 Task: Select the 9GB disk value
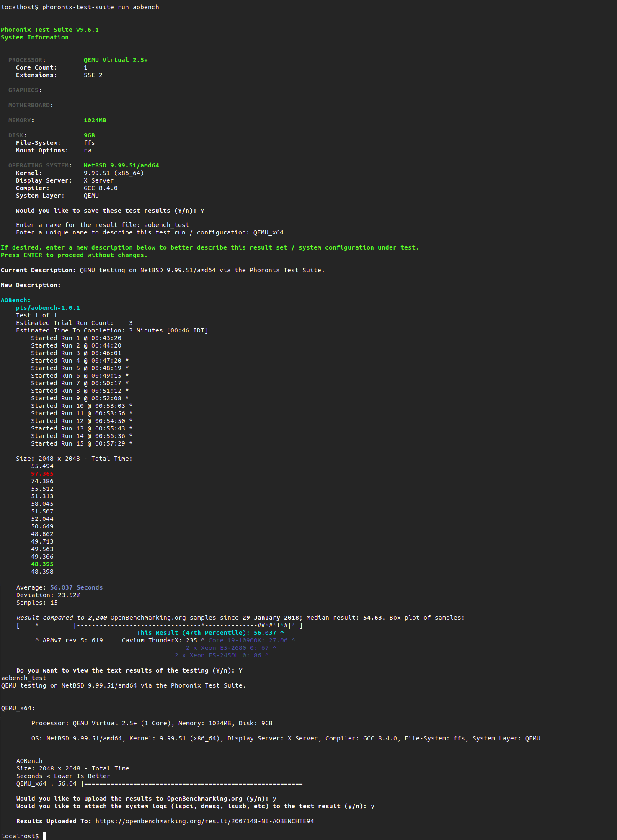pyautogui.click(x=89, y=135)
